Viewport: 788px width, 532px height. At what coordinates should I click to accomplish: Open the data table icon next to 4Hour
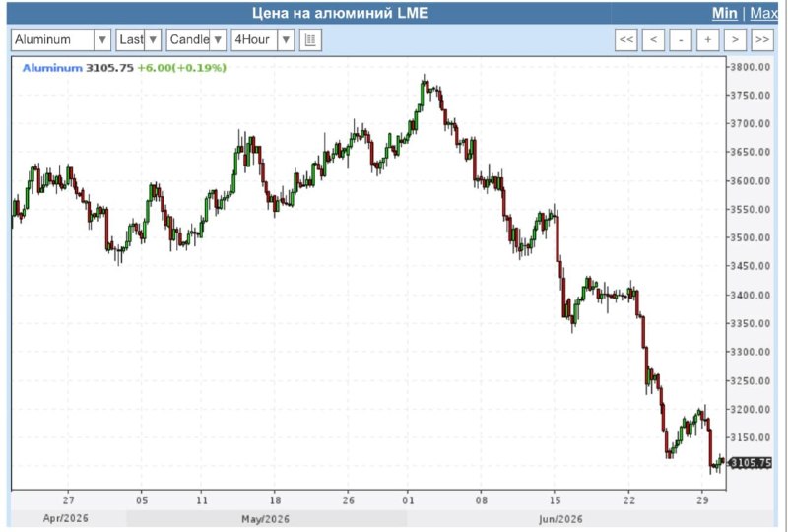click(x=310, y=39)
